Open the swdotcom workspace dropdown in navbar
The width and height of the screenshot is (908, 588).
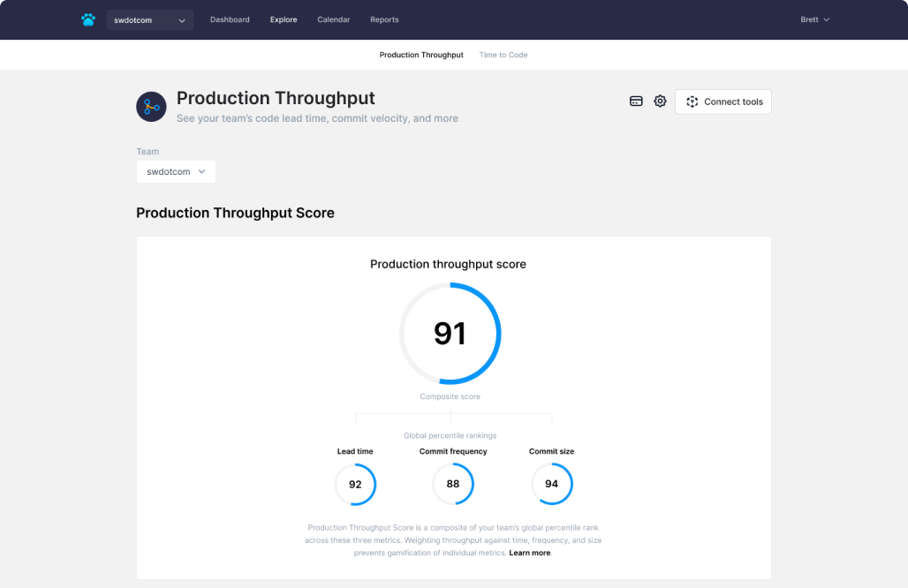pos(150,20)
